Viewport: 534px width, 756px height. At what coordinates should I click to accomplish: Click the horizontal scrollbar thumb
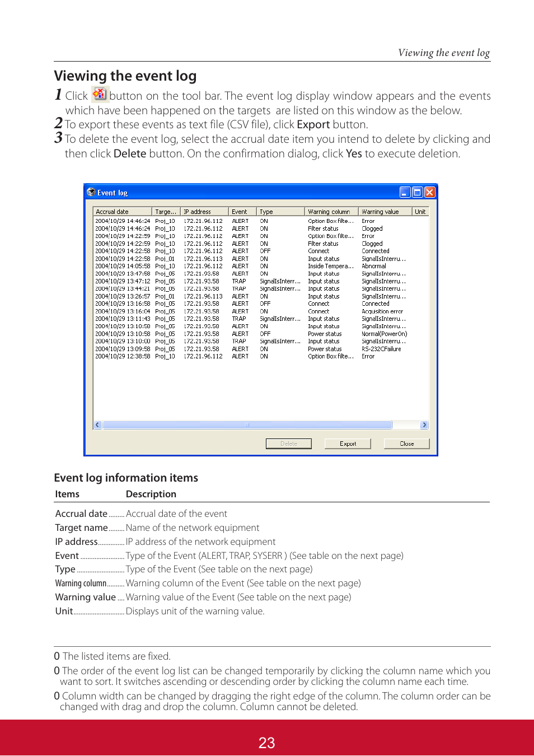[247, 425]
